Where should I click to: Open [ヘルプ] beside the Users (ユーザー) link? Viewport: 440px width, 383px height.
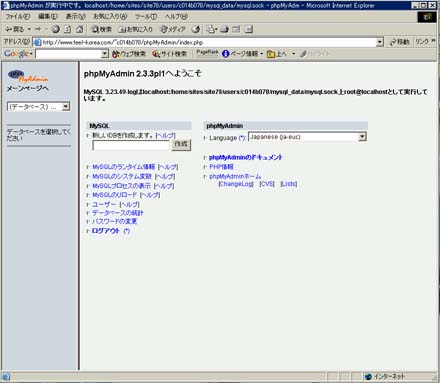coord(129,204)
